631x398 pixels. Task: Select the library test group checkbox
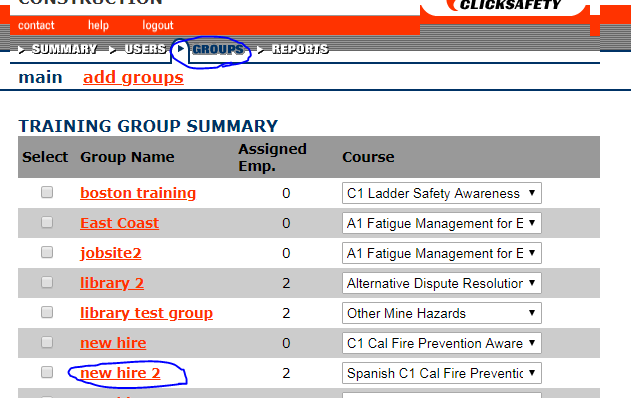tap(47, 312)
